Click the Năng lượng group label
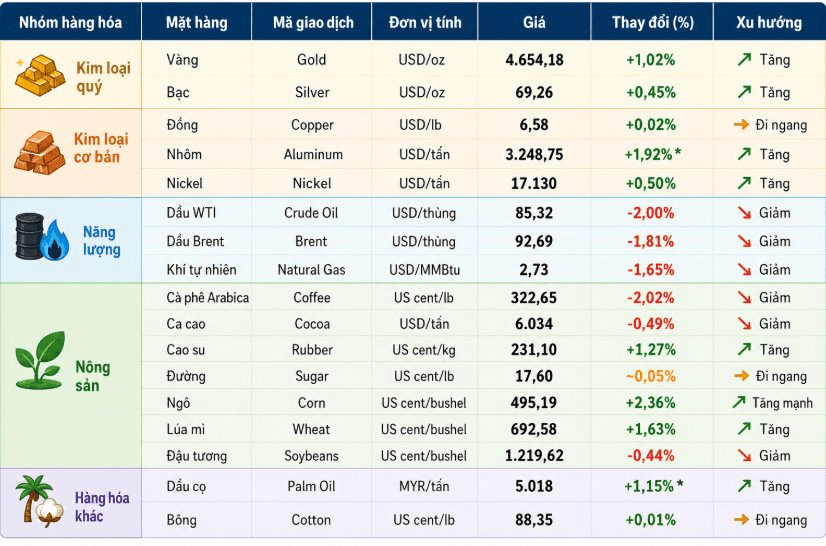Screen dimensions: 826x546 (x=101, y=240)
